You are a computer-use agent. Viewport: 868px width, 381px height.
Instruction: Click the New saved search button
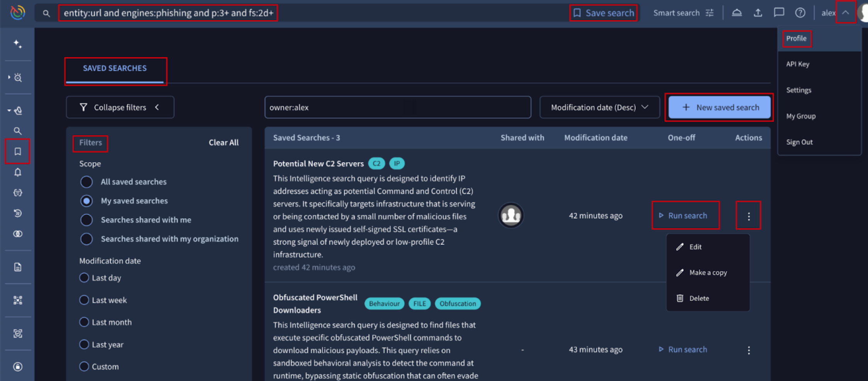[x=720, y=107]
